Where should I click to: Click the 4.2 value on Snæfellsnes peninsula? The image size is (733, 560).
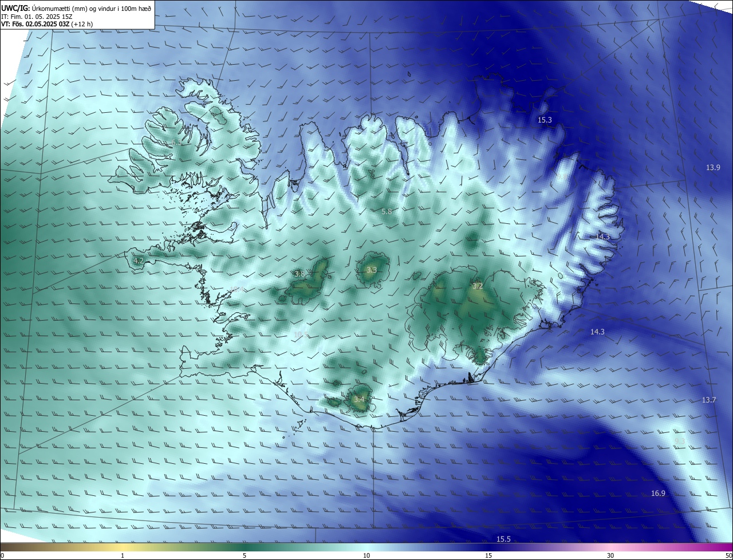pyautogui.click(x=138, y=261)
